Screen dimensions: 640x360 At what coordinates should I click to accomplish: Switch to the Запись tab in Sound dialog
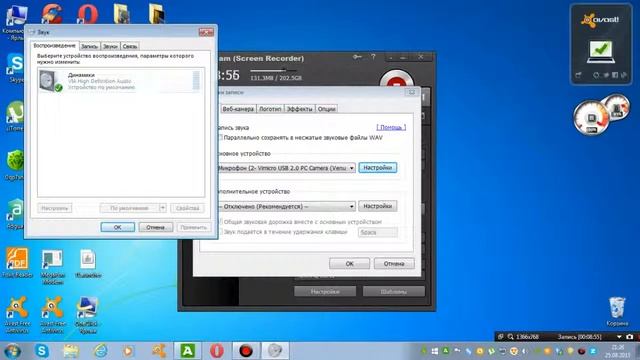89,47
